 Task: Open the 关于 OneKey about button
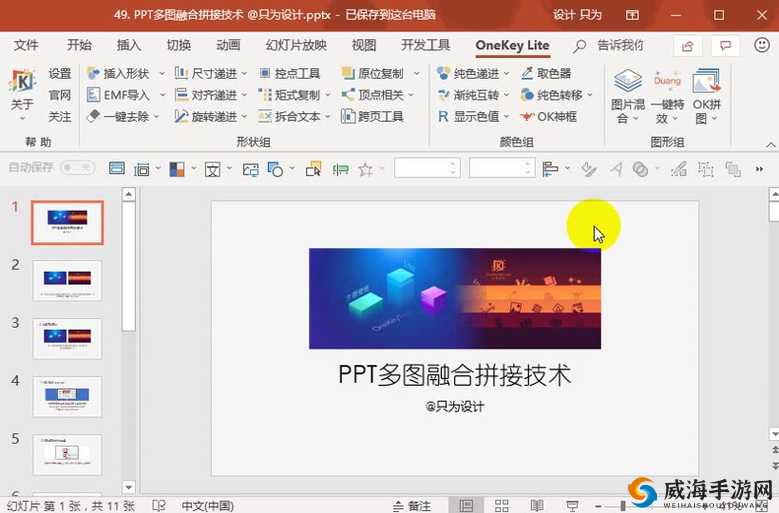coord(22,95)
